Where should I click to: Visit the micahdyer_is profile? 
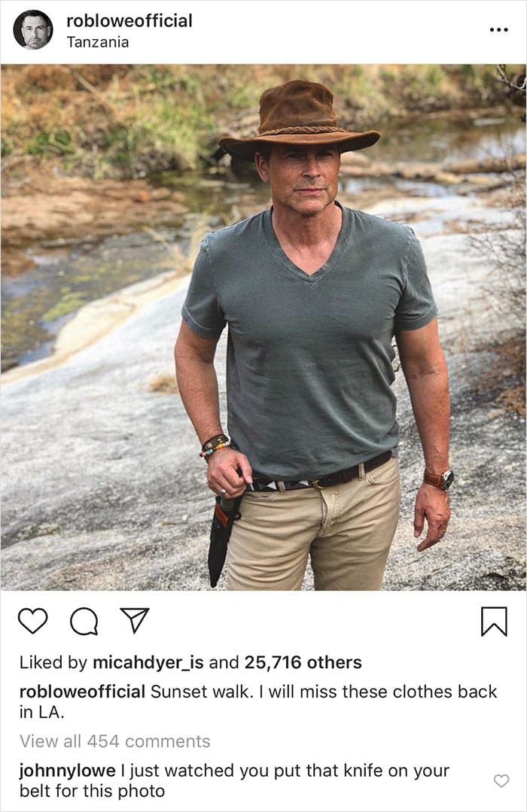[148, 663]
